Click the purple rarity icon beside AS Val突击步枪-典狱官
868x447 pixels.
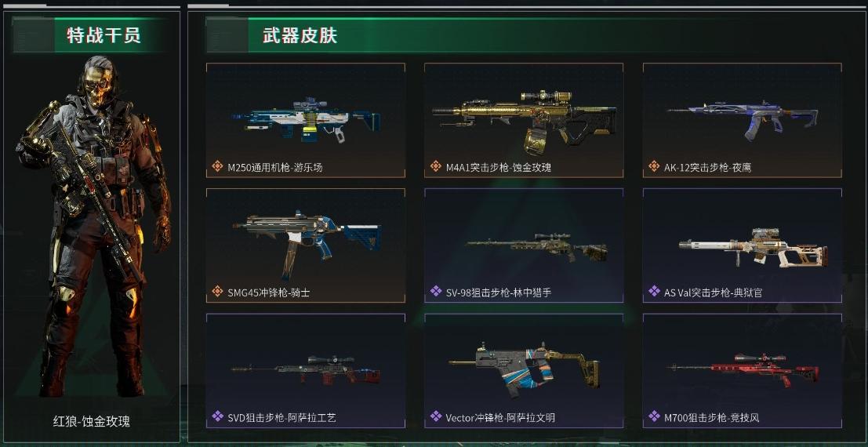(x=654, y=291)
